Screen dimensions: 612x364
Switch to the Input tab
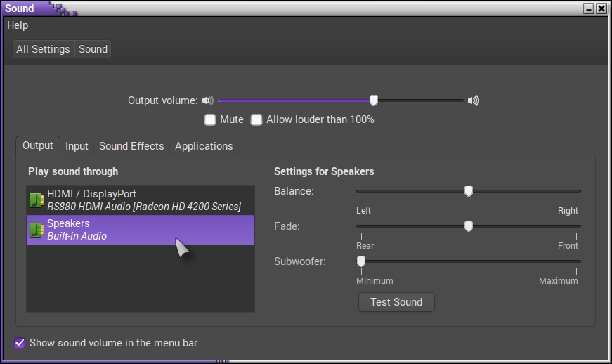tap(77, 146)
